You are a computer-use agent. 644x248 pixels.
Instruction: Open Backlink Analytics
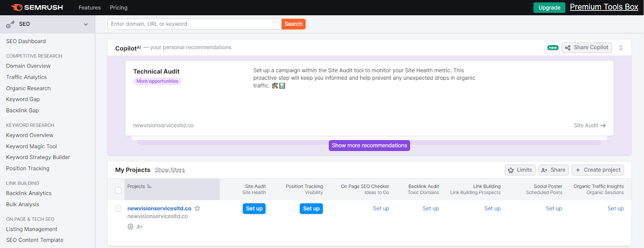click(x=29, y=193)
